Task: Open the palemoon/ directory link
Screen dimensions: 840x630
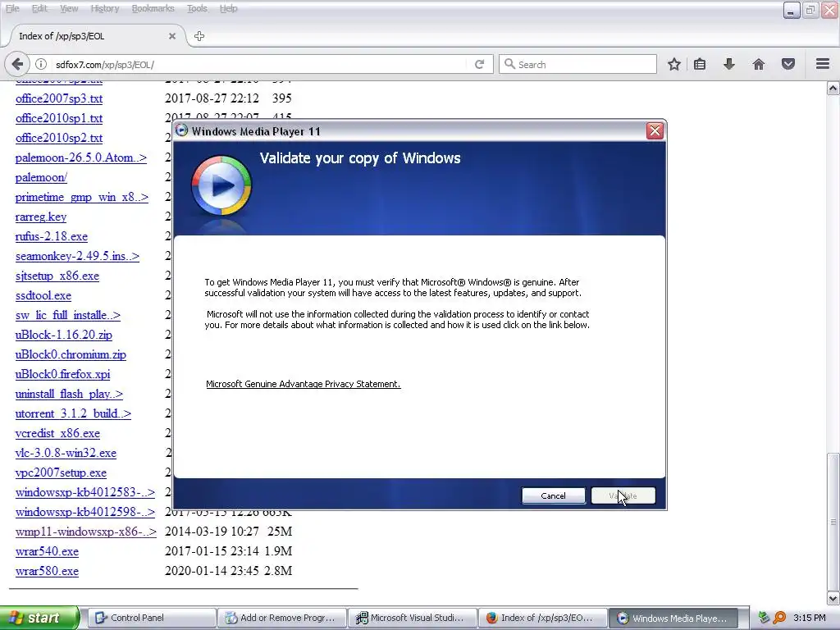Action: coord(41,177)
